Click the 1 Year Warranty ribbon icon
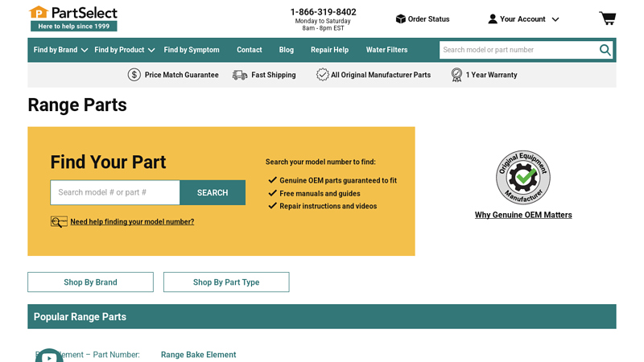Screen dimensions: 644x362 (456, 75)
